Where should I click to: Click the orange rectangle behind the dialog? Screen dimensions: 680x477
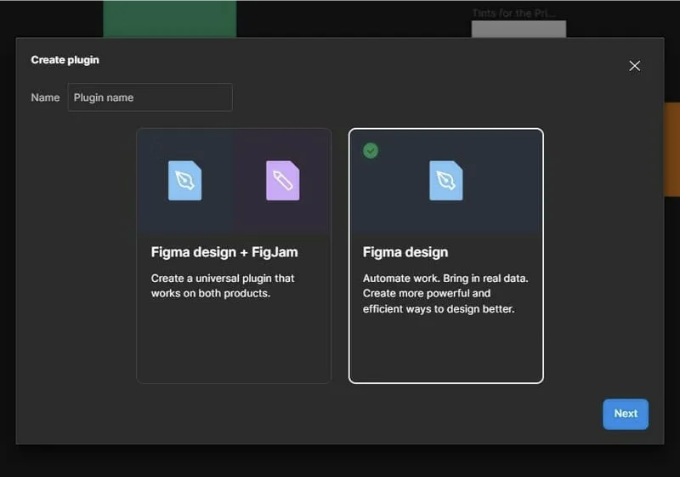[x=672, y=149]
